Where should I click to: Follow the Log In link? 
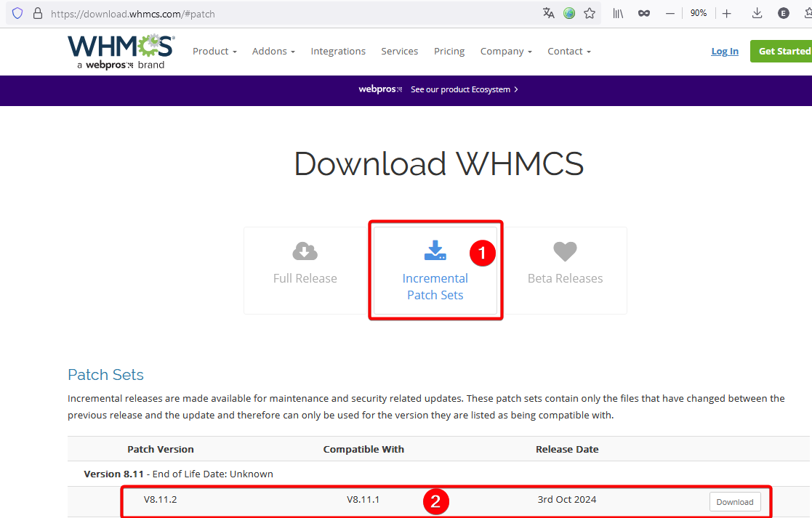[x=725, y=52]
